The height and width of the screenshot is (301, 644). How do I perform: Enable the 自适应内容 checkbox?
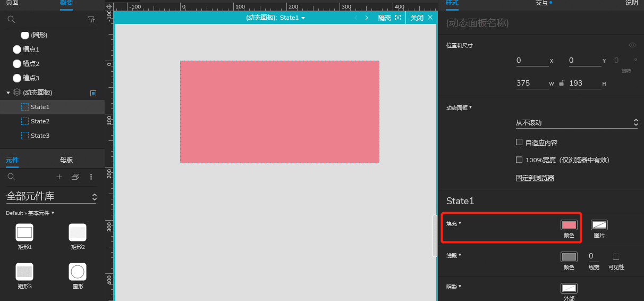519,143
